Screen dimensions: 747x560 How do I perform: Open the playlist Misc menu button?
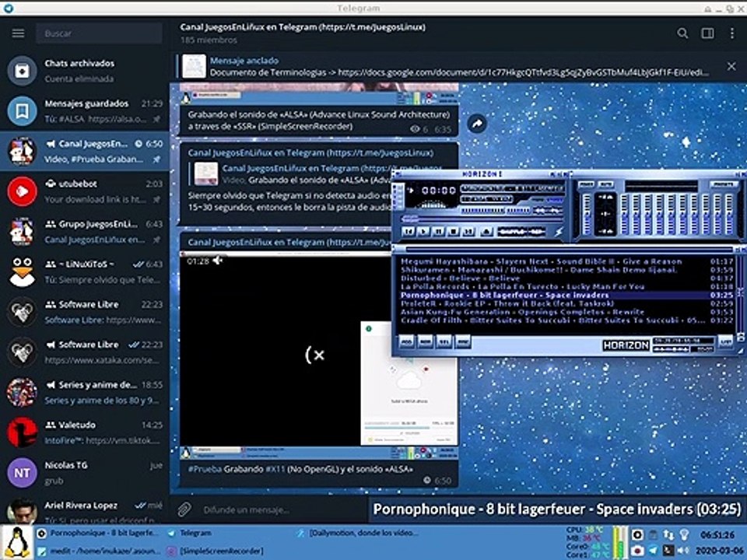coord(462,342)
